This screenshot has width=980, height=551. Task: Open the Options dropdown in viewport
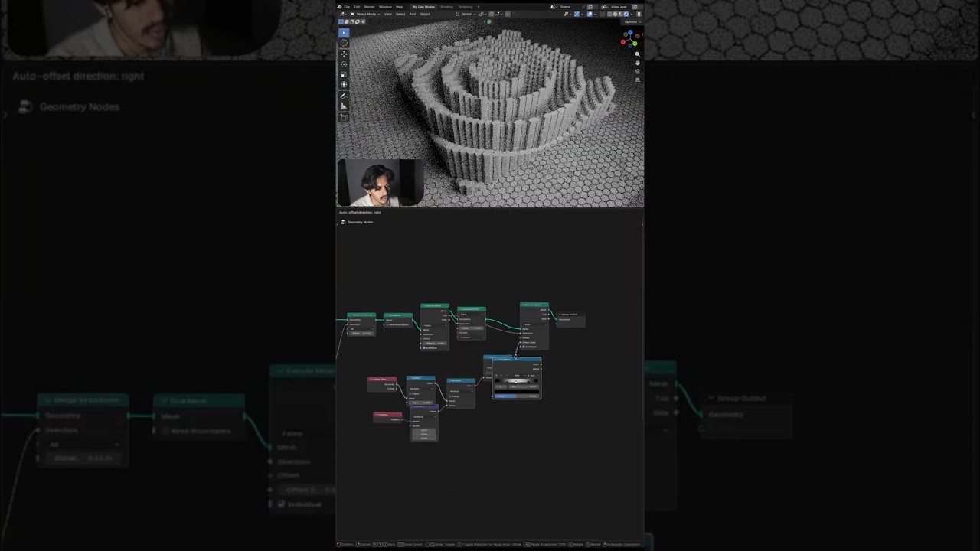coord(632,21)
